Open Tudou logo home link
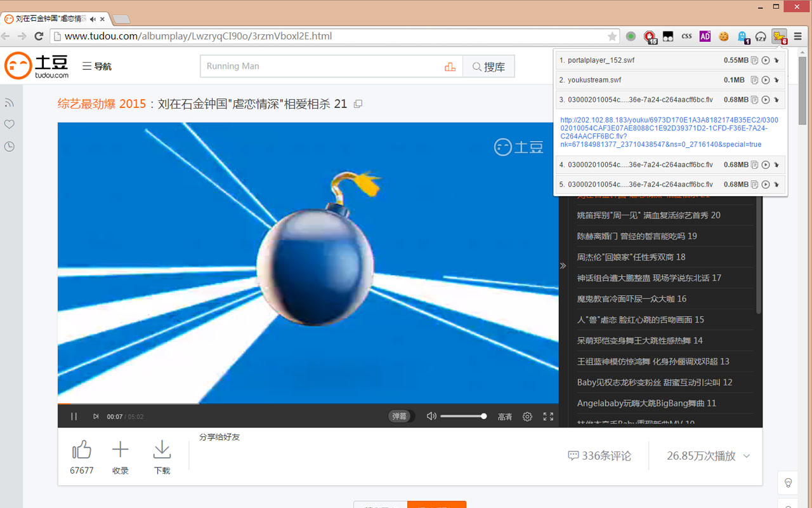 point(37,66)
